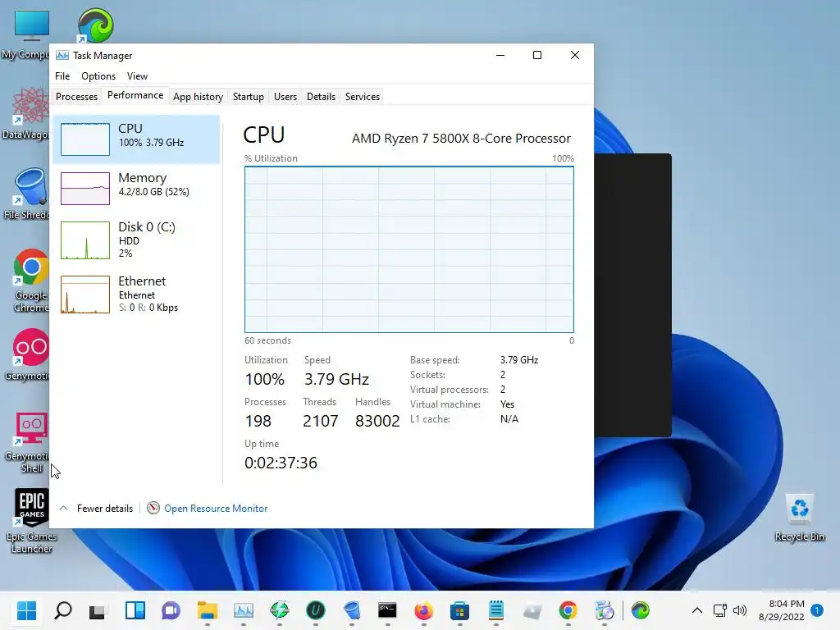Open the Windows Start menu
Screen dimensions: 840x630
pos(26,610)
